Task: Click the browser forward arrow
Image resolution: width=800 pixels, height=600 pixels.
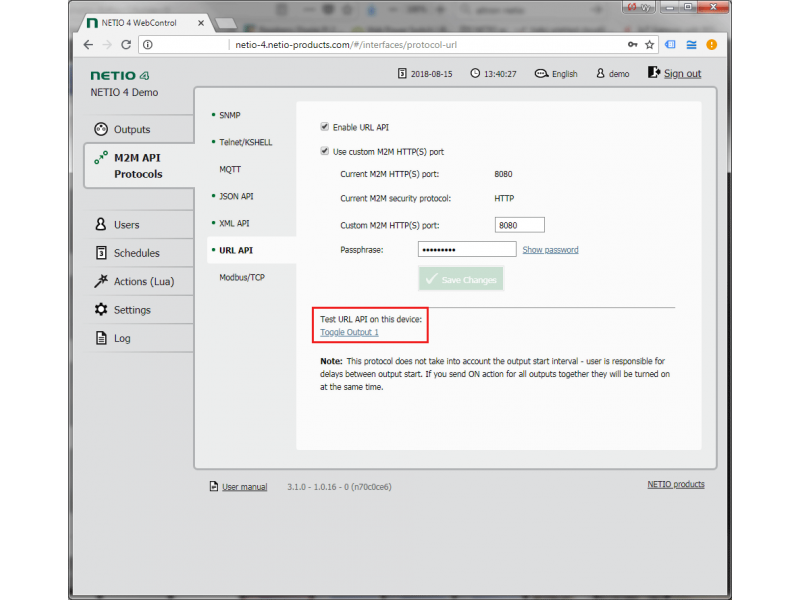Action: (x=107, y=45)
